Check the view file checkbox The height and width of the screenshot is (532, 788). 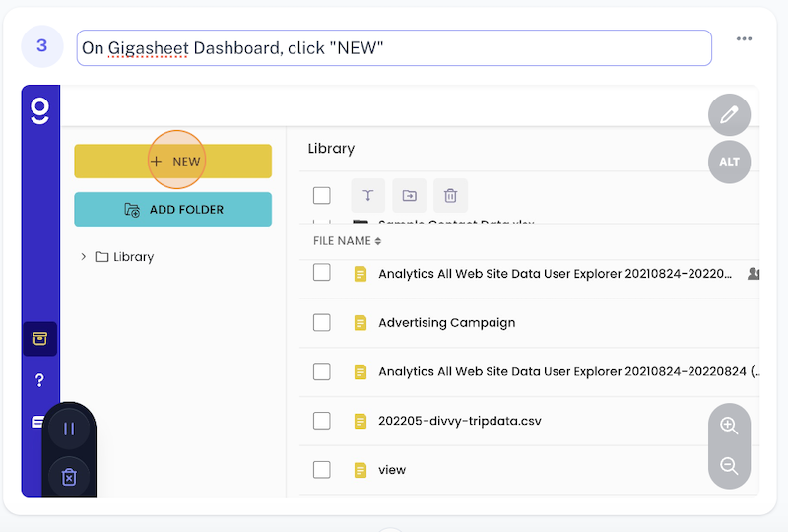click(x=322, y=469)
